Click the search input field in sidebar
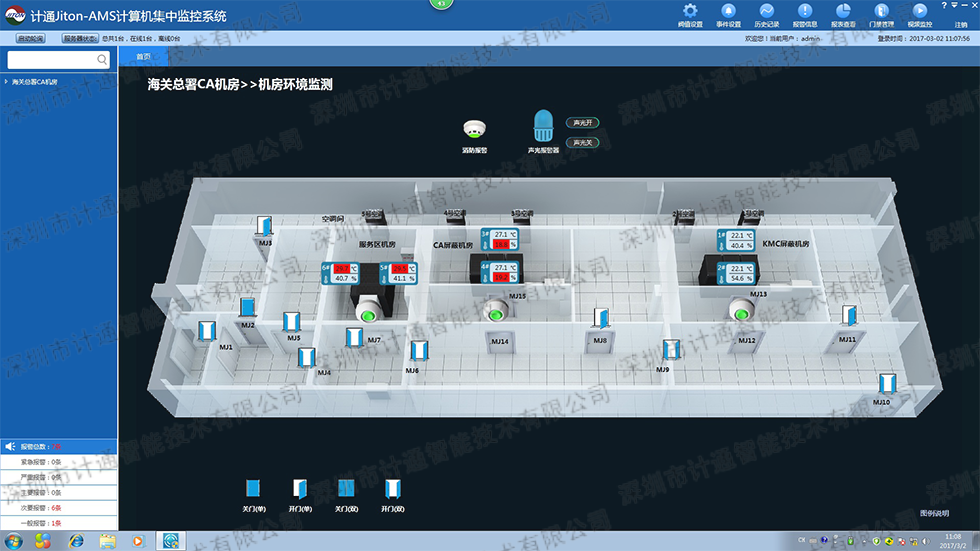Image resolution: width=980 pixels, height=551 pixels. click(x=50, y=60)
